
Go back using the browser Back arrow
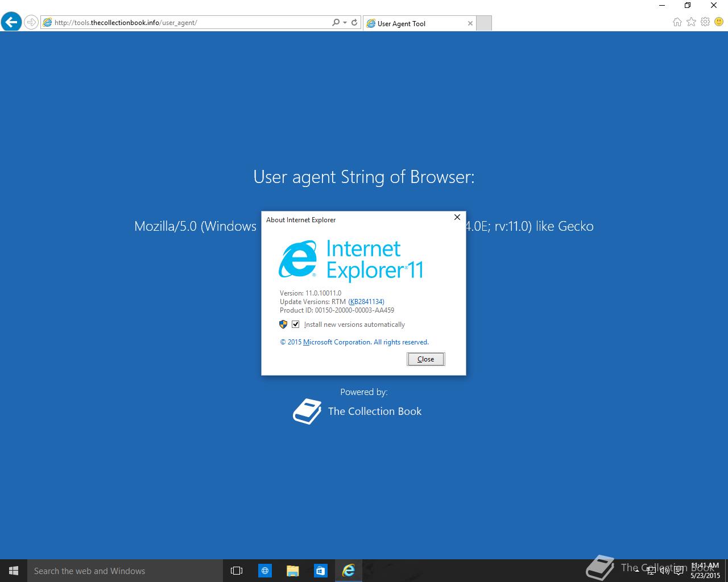tap(11, 22)
